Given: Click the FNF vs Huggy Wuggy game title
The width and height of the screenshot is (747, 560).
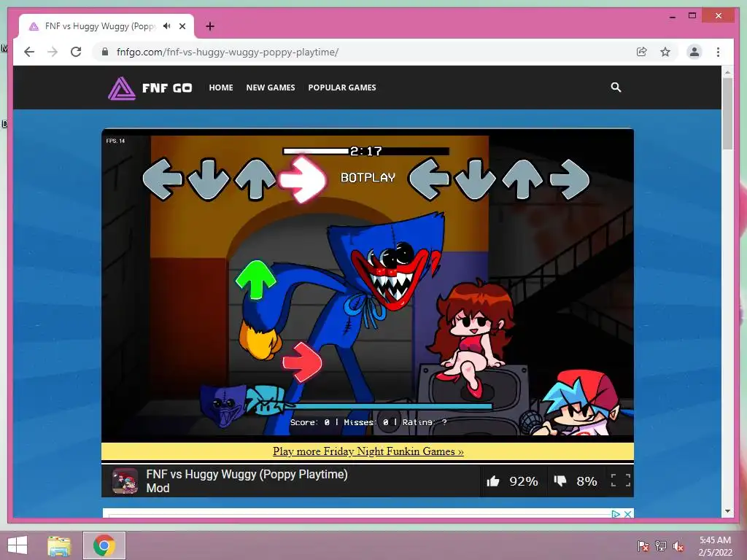Looking at the screenshot, I should pos(247,481).
